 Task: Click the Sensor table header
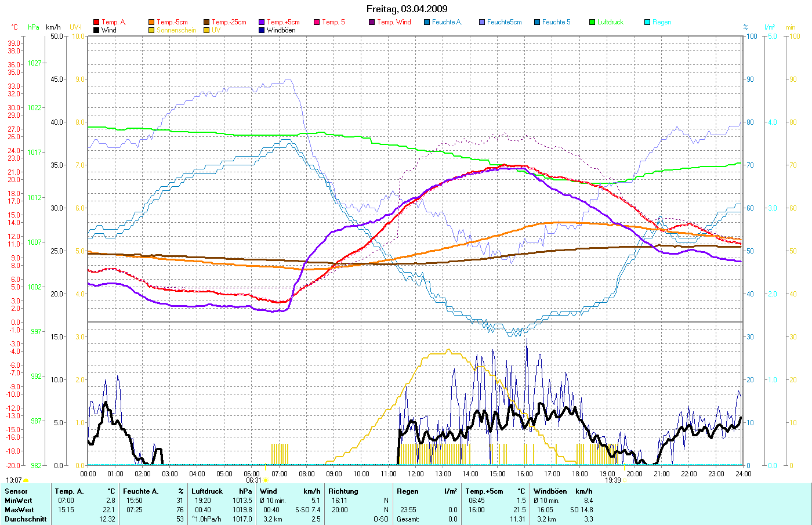tap(16, 491)
